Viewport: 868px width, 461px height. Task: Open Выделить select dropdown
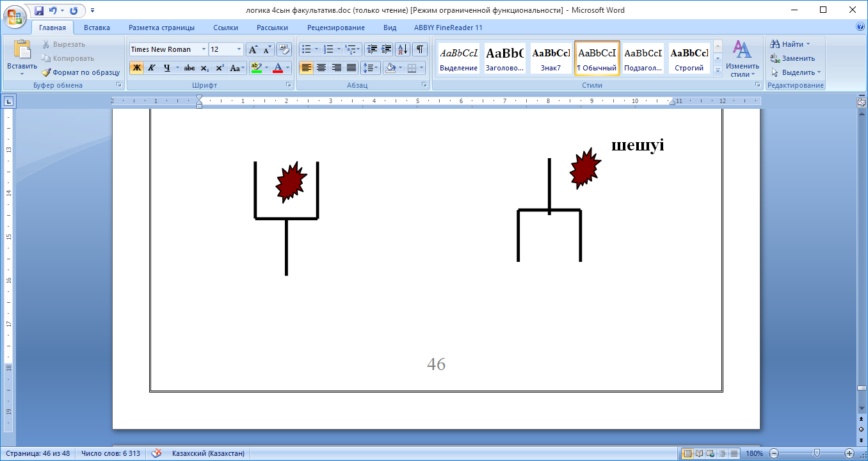point(796,72)
